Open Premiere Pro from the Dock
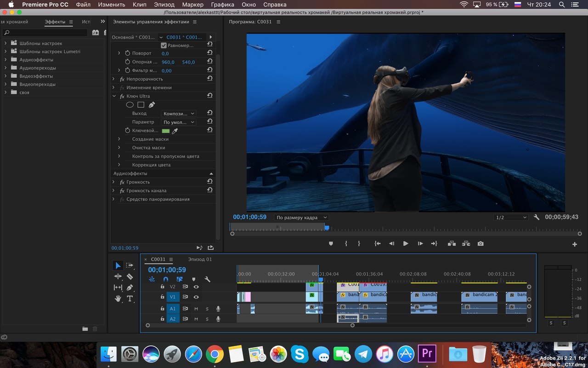Screen dimensions: 588x368 (427, 354)
